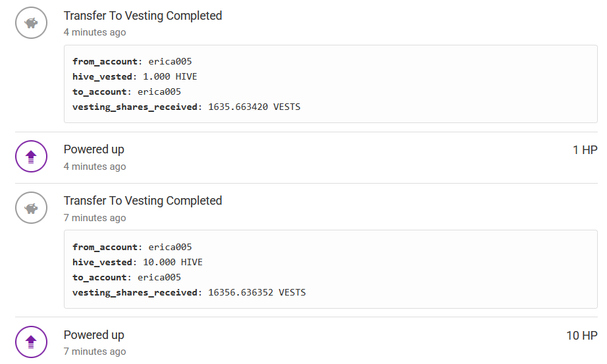Click the piggy bank icon for the 1.000 HIVE vesting

(31, 22)
